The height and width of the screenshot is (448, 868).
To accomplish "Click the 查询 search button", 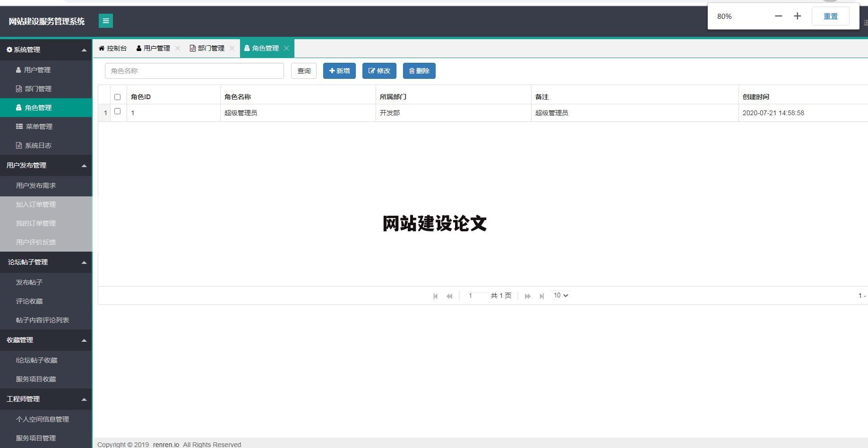I will (303, 71).
